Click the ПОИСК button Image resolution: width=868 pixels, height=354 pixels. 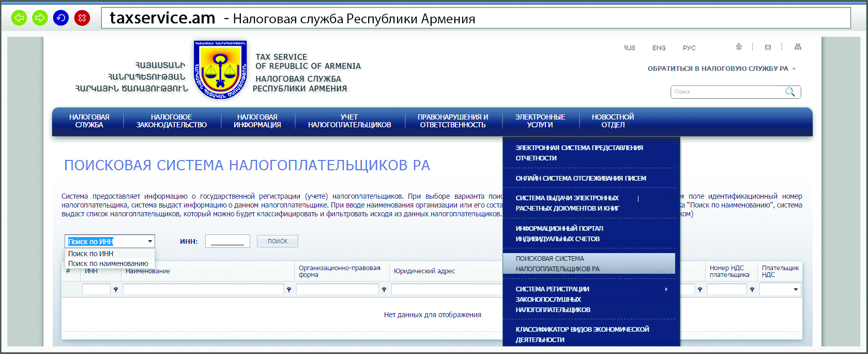[278, 241]
